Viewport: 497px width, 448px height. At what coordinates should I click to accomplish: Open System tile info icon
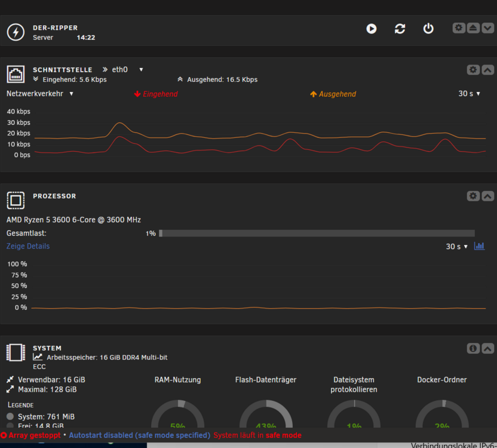[473, 348]
